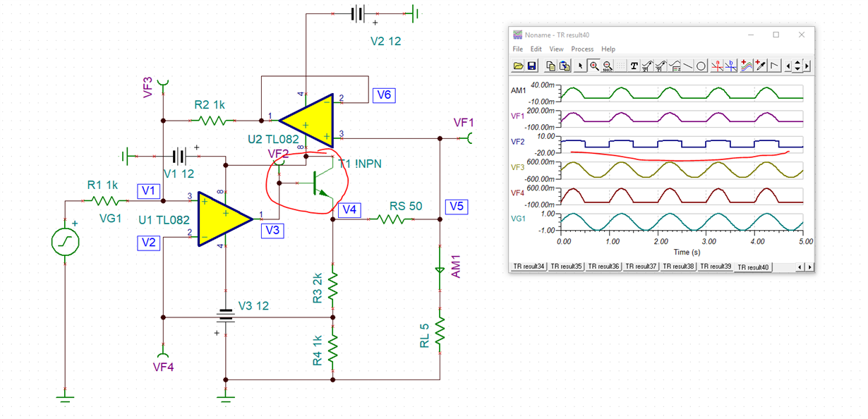This screenshot has width=868, height=419.
Task: Click the boxed V2 node label
Action: tap(149, 243)
